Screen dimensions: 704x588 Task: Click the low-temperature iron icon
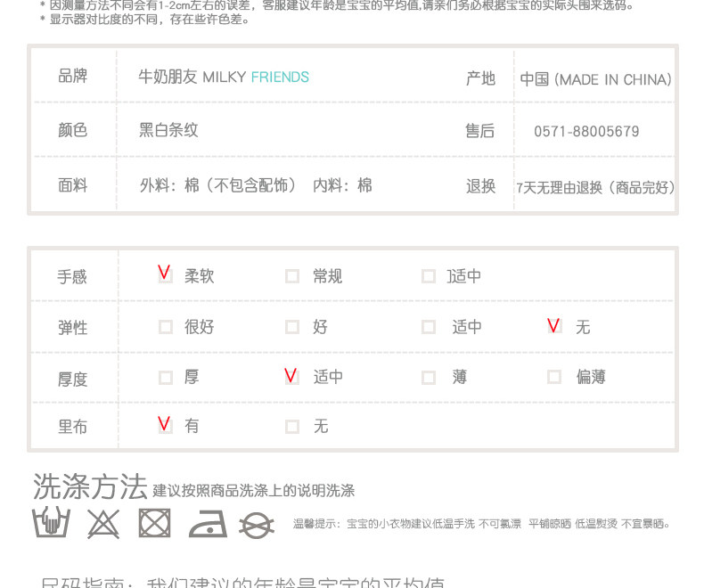click(208, 524)
